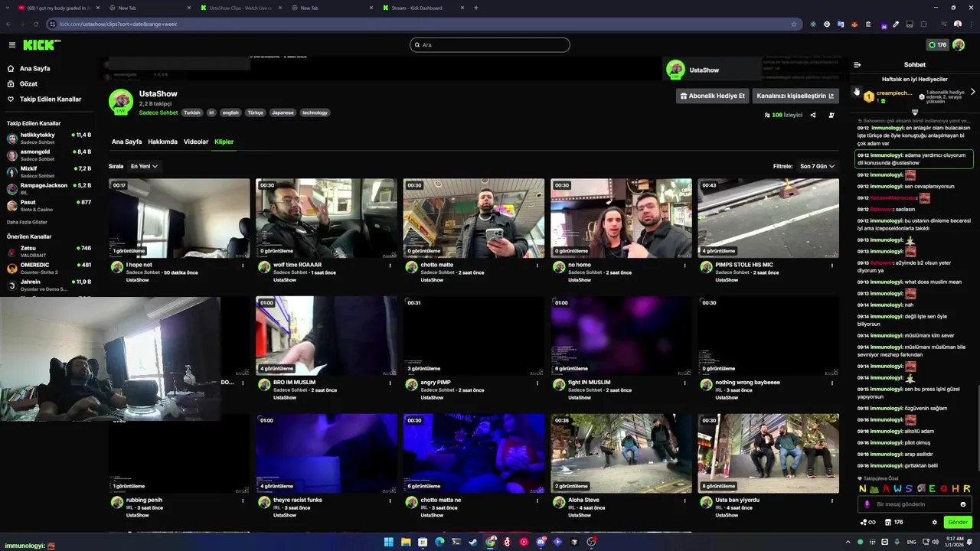Open options for the 'I hope not' clip

pyautogui.click(x=243, y=266)
